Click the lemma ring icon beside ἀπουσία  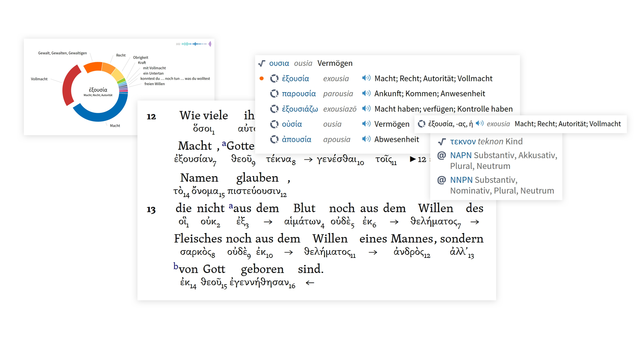(274, 139)
